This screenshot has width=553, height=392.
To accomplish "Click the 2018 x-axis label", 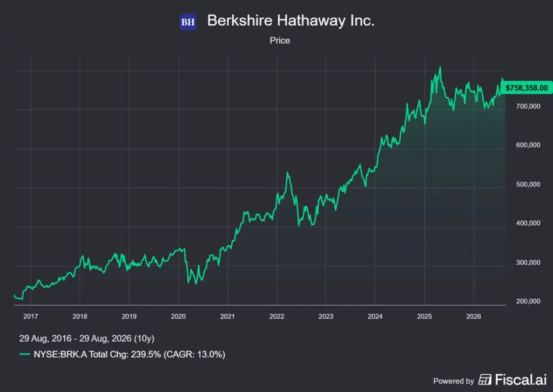I will [80, 316].
